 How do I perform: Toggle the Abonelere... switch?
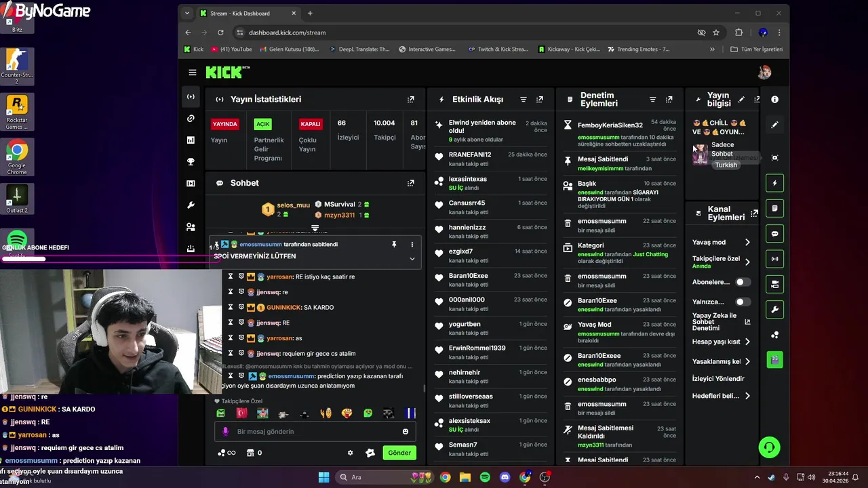[743, 282]
